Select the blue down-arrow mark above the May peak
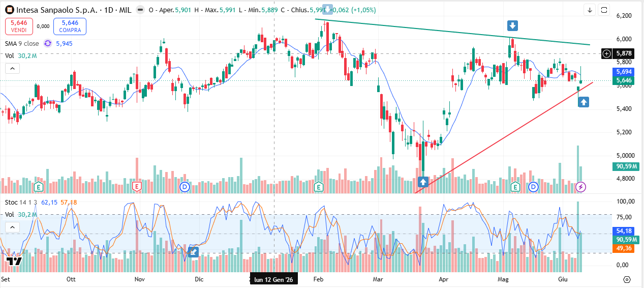Screen dimensions: 644x288 (512, 26)
